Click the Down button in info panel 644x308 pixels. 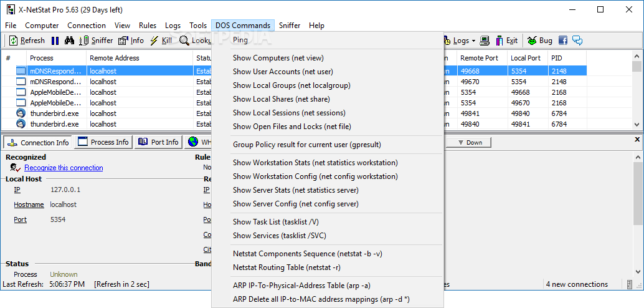[x=468, y=143]
